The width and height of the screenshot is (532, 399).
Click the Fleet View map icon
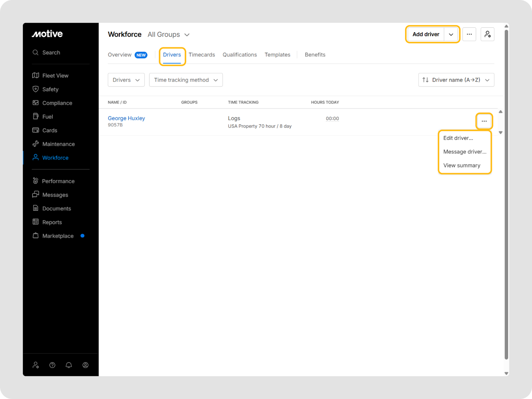click(x=36, y=75)
